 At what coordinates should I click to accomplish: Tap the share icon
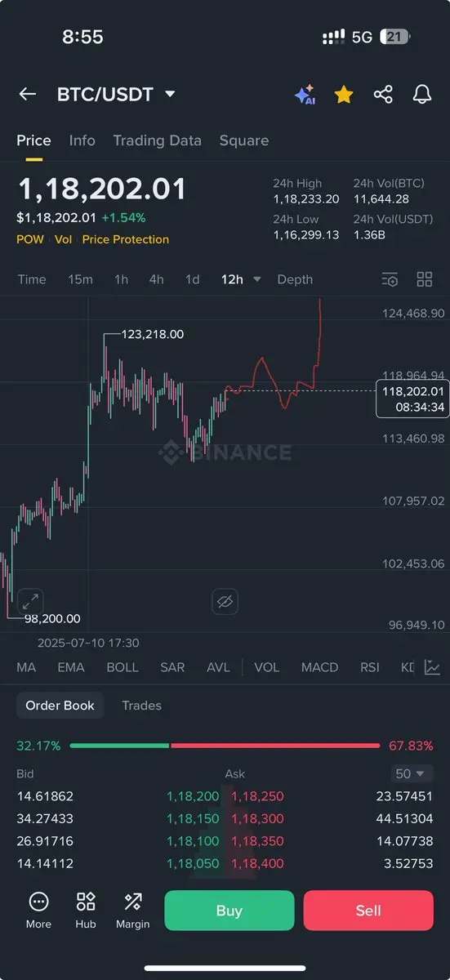pos(383,95)
